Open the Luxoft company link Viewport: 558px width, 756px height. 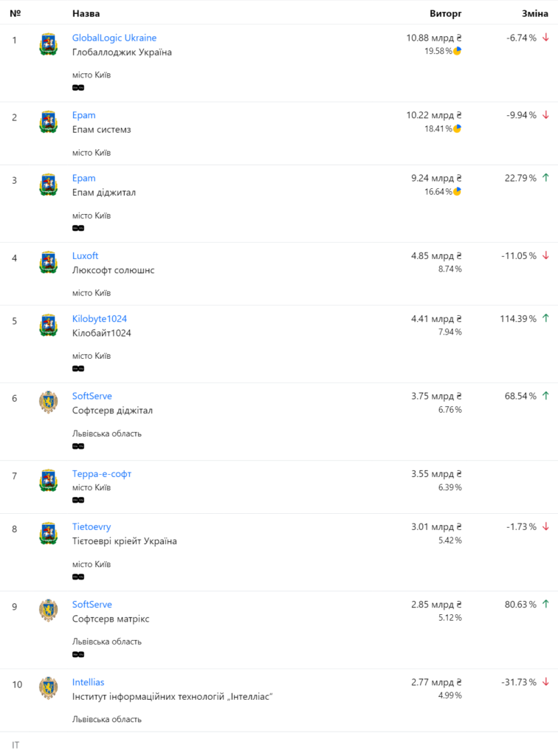point(86,255)
